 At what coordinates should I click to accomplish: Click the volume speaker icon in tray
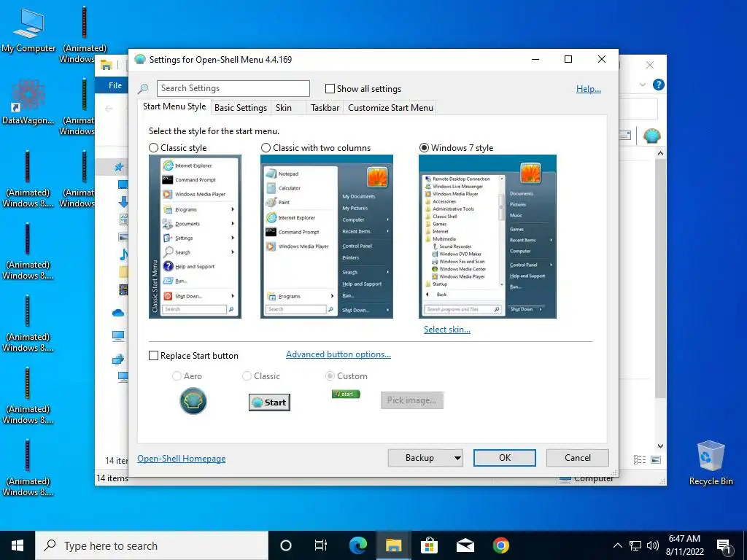point(653,545)
